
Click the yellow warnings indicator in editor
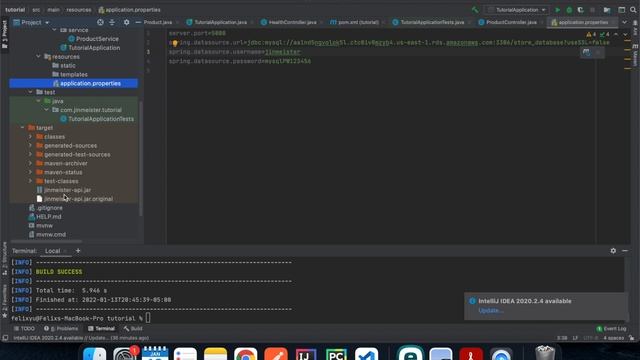pyautogui.click(x=591, y=34)
